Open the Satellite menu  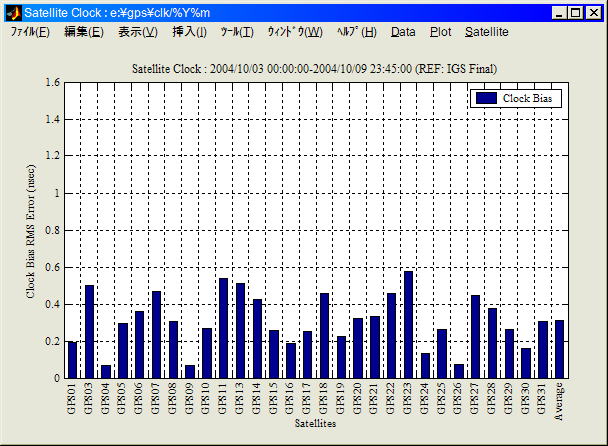point(486,32)
